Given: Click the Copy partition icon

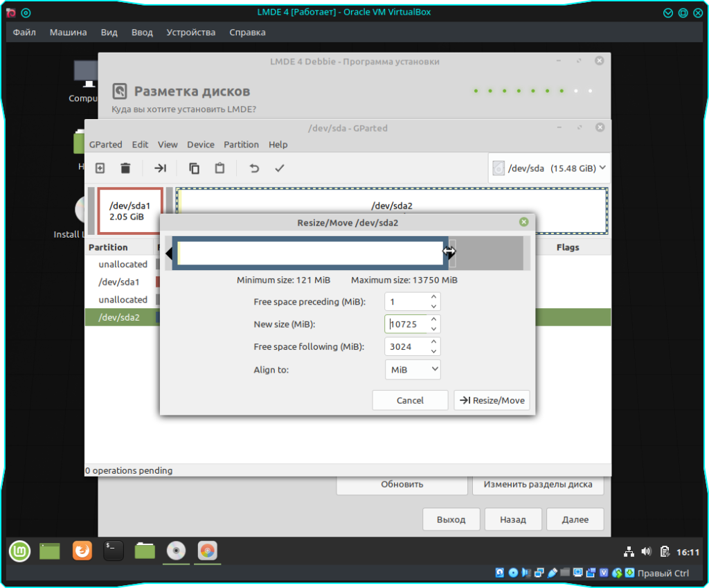Looking at the screenshot, I should pos(195,168).
